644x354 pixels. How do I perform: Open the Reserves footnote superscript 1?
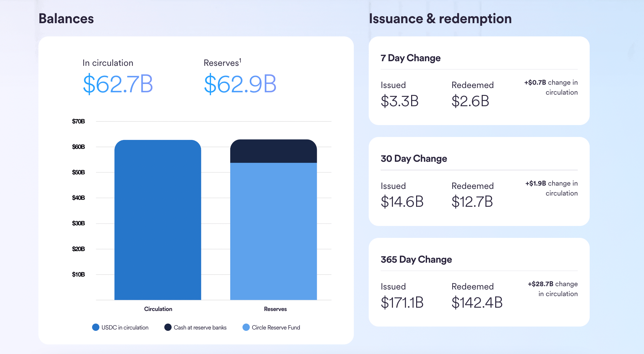[x=240, y=60]
